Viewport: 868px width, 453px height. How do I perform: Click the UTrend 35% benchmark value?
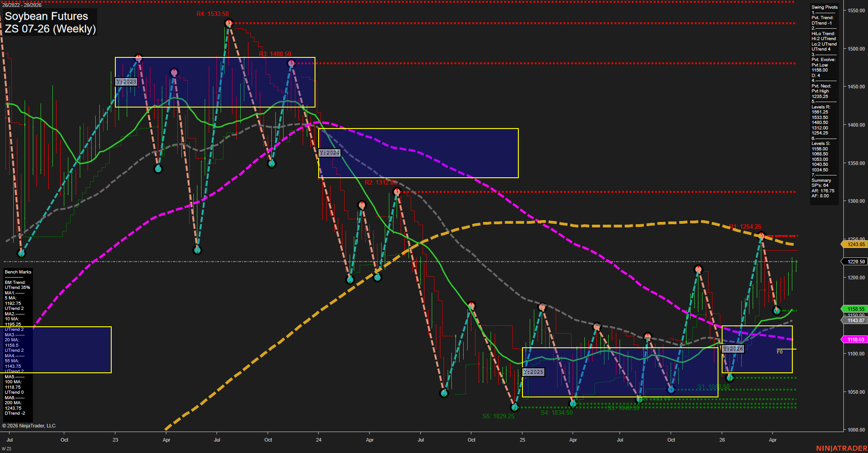(17, 288)
